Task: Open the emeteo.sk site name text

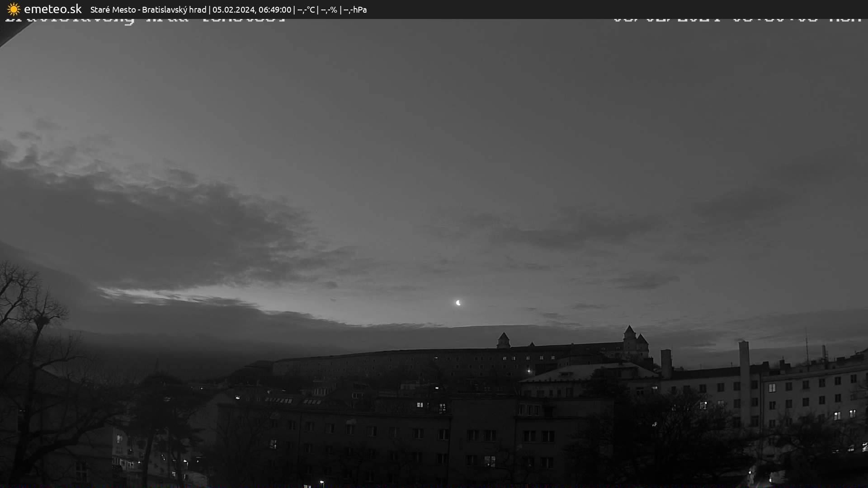Action: [52, 9]
